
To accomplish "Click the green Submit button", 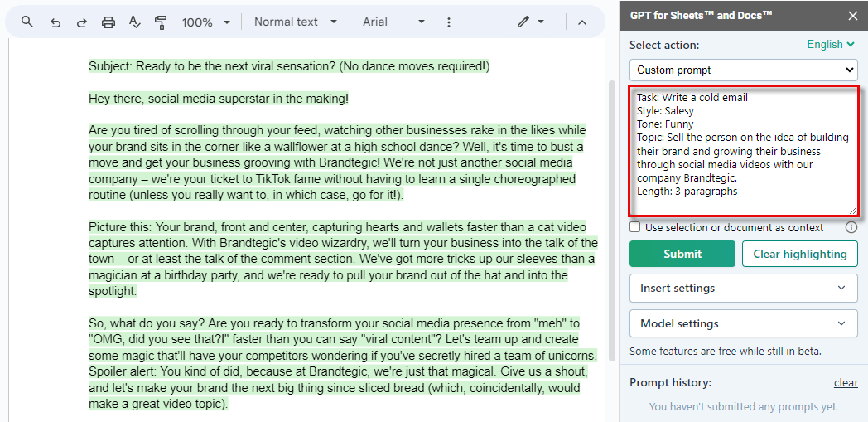I will coord(682,254).
